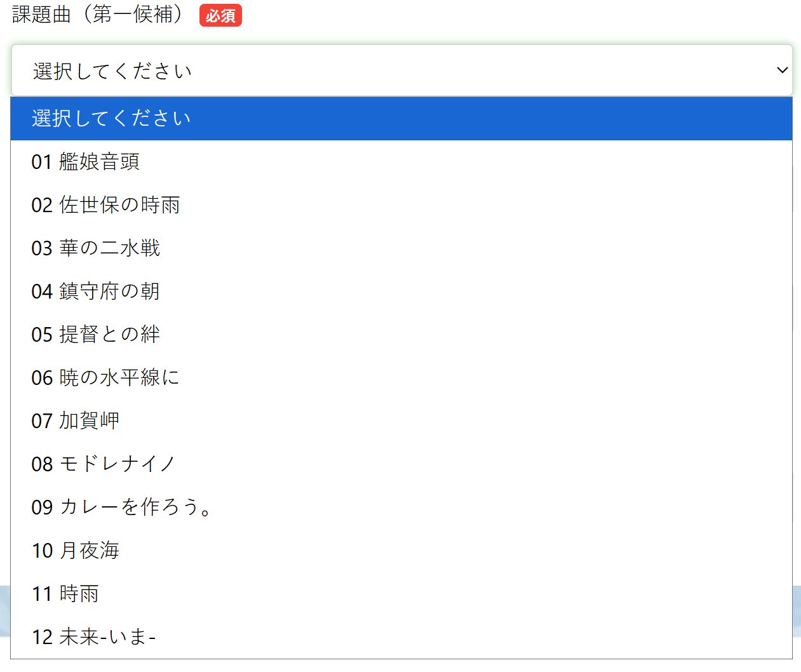801x672 pixels.
Task: Select 05 提督との絆
Action: [96, 335]
